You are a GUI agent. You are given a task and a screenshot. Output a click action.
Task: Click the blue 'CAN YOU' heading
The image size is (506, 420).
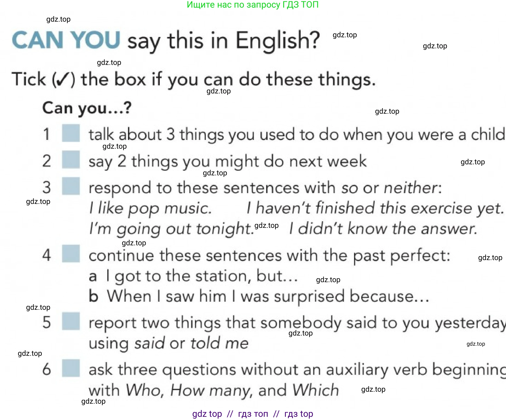tap(66, 40)
